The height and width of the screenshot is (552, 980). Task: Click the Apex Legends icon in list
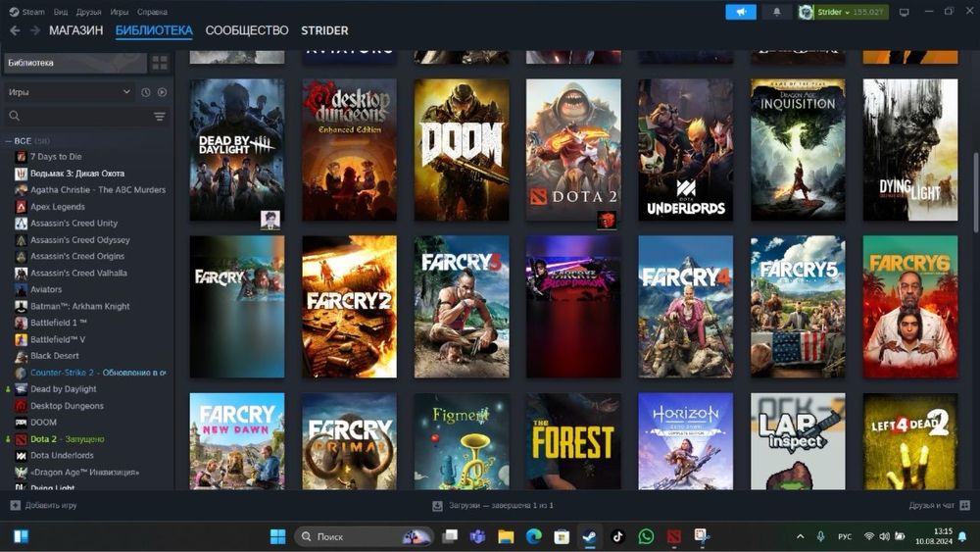coord(21,206)
